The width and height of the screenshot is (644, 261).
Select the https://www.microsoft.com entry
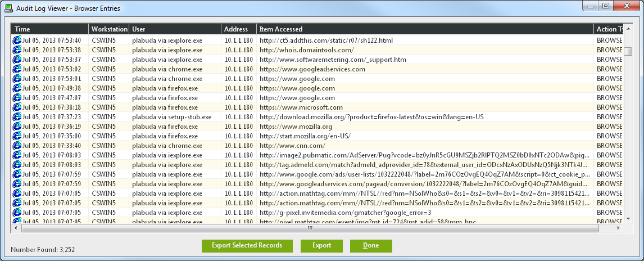(301, 107)
